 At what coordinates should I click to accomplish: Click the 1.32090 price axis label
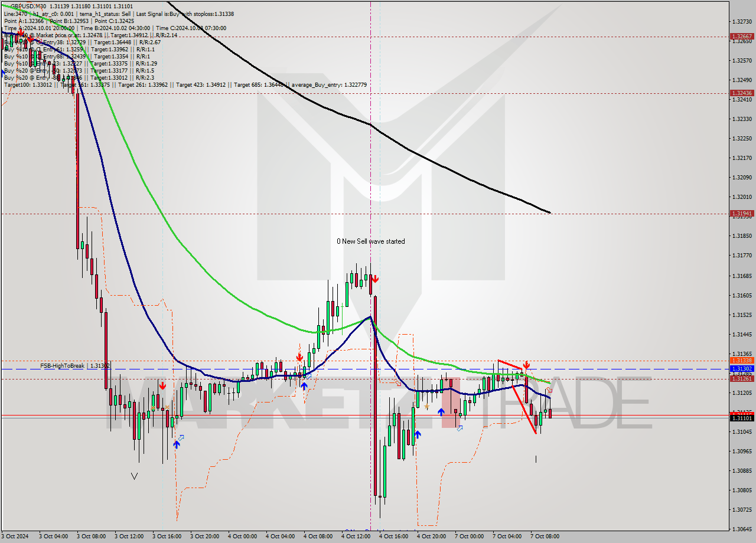(x=741, y=177)
